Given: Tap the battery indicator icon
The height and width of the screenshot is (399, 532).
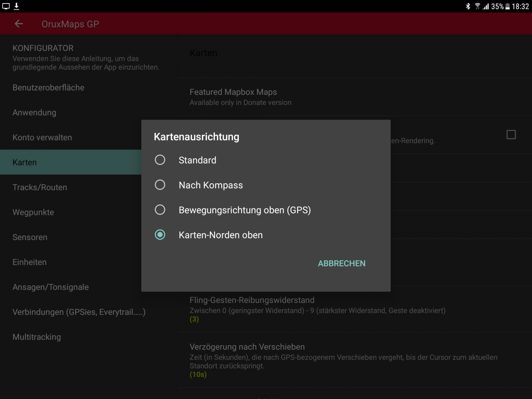Looking at the screenshot, I should click(x=507, y=6).
